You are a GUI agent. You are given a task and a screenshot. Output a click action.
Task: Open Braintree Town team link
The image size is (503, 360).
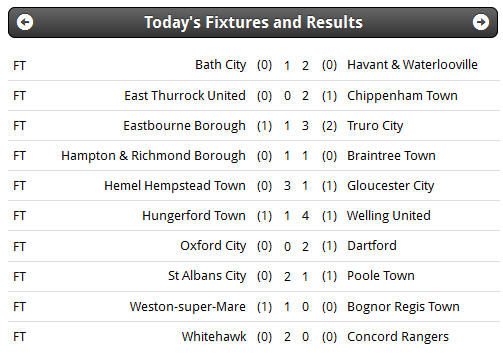coord(391,155)
